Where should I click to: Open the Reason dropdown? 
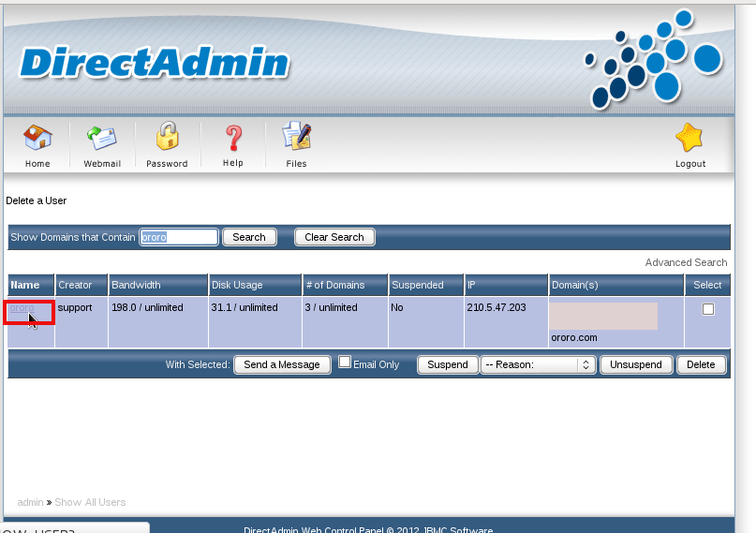[x=538, y=364]
